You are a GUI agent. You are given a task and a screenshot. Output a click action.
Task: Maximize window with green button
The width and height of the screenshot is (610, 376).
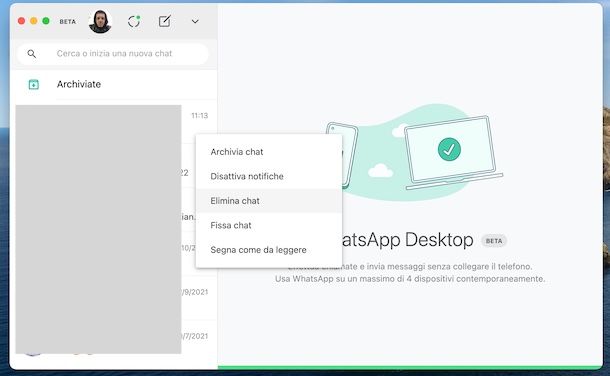coord(46,21)
